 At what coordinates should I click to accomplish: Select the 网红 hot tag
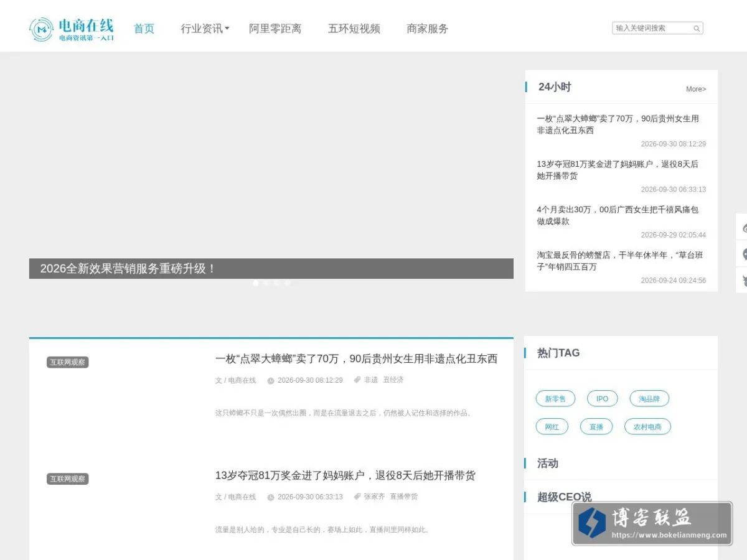(x=552, y=427)
